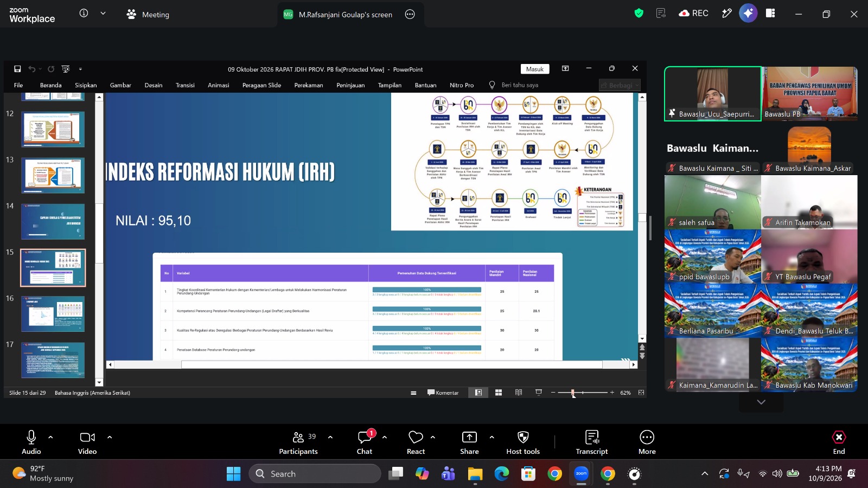The height and width of the screenshot is (488, 868).
Task: Click the annotate pencil icon in Zoom header
Action: (726, 14)
